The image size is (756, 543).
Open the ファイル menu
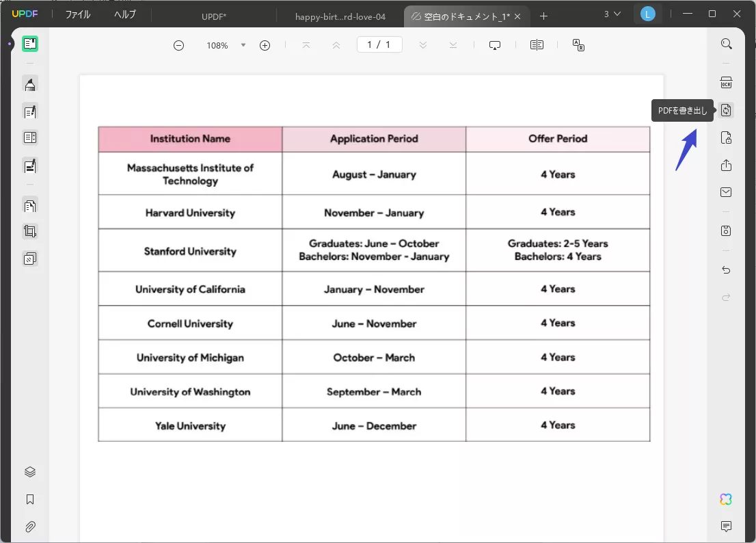[78, 15]
